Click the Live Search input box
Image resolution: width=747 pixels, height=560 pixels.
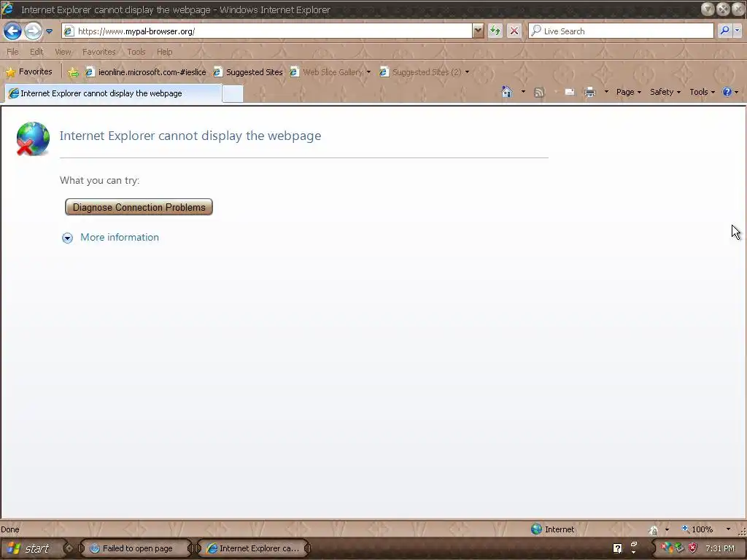(622, 31)
